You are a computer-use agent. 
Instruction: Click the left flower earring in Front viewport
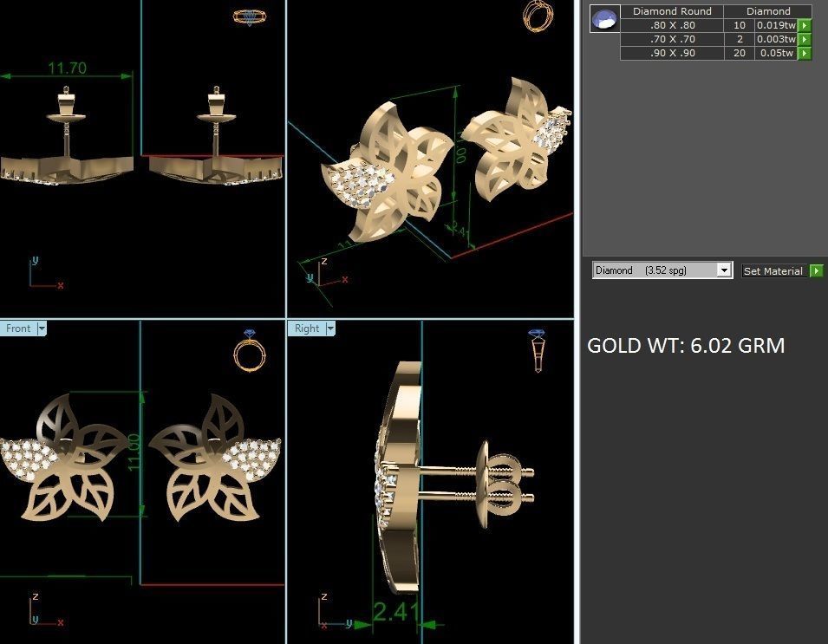66,457
